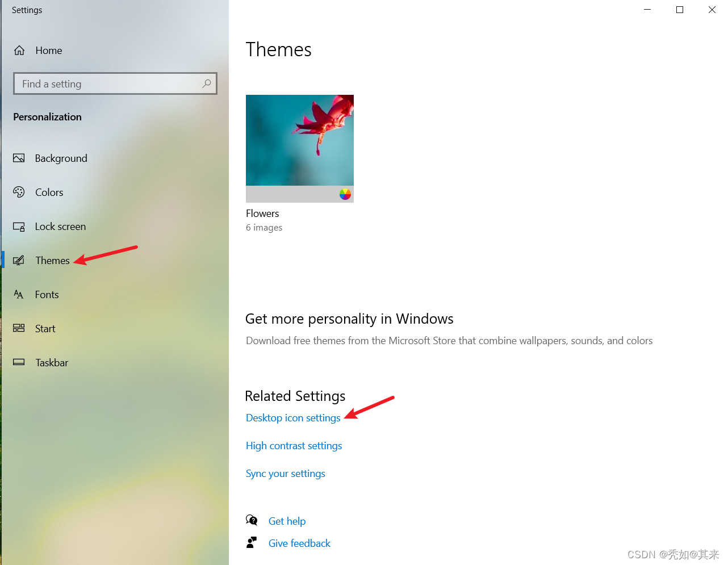This screenshot has width=728, height=565.
Task: Select the Flowers theme thumbnail
Action: click(300, 149)
